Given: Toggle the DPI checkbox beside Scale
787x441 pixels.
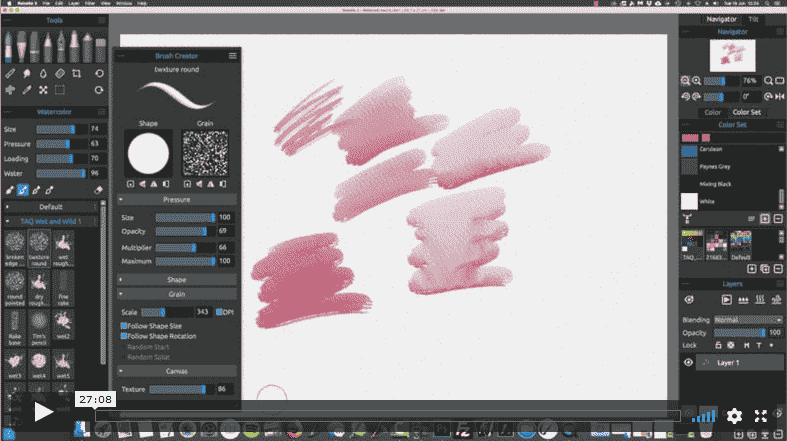Looking at the screenshot, I should tap(219, 312).
